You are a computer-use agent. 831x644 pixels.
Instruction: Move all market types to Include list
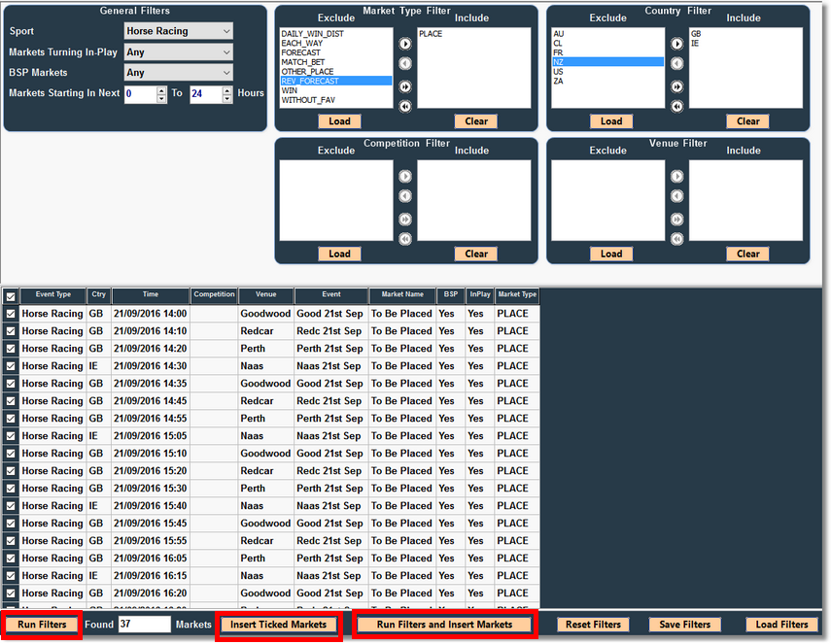[405, 86]
